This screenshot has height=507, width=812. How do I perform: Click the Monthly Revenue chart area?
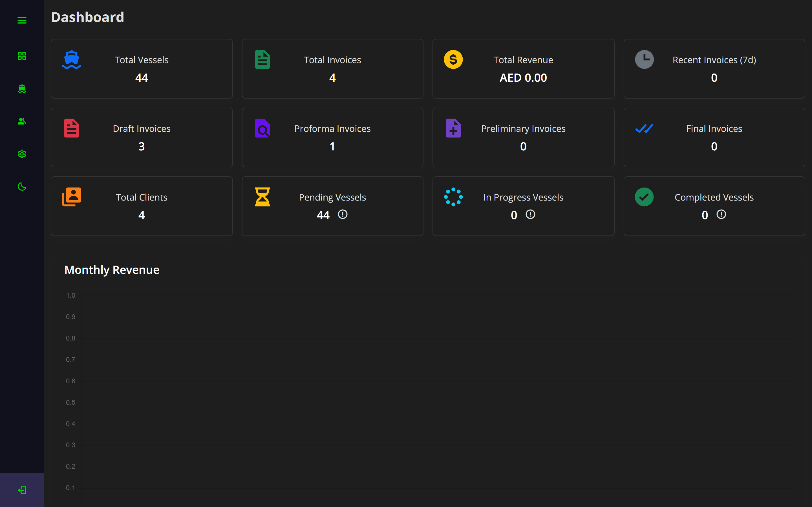pyautogui.click(x=436, y=392)
